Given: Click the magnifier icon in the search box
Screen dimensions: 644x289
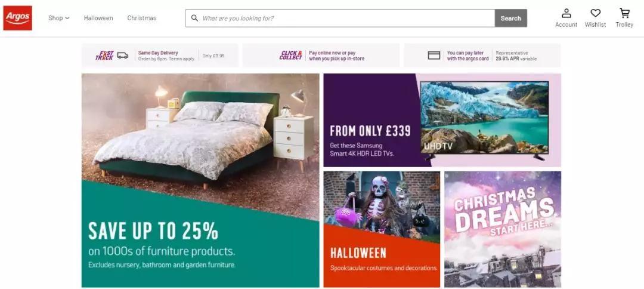Looking at the screenshot, I should [194, 18].
